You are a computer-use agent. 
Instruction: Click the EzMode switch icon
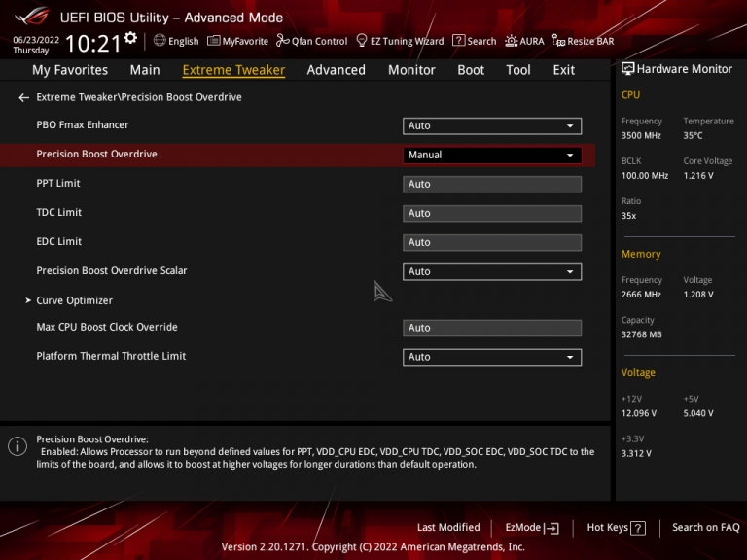[x=551, y=528]
